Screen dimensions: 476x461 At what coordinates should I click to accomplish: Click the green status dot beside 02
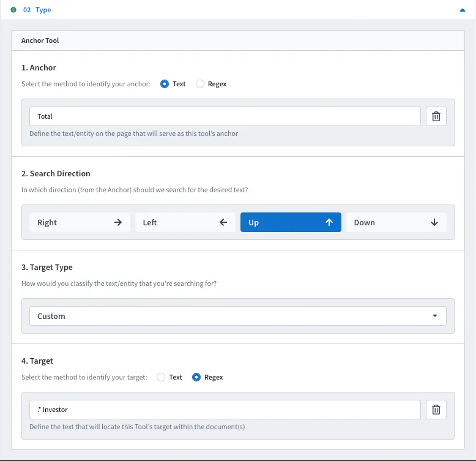pos(13,10)
